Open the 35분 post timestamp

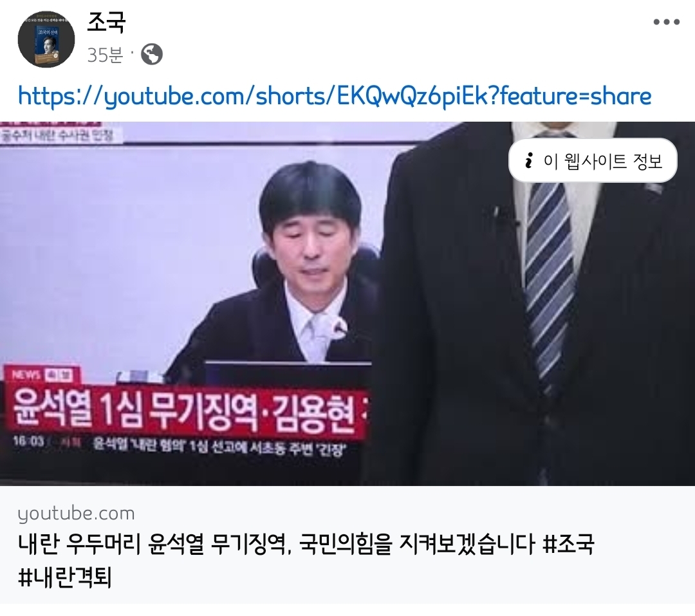[105, 55]
